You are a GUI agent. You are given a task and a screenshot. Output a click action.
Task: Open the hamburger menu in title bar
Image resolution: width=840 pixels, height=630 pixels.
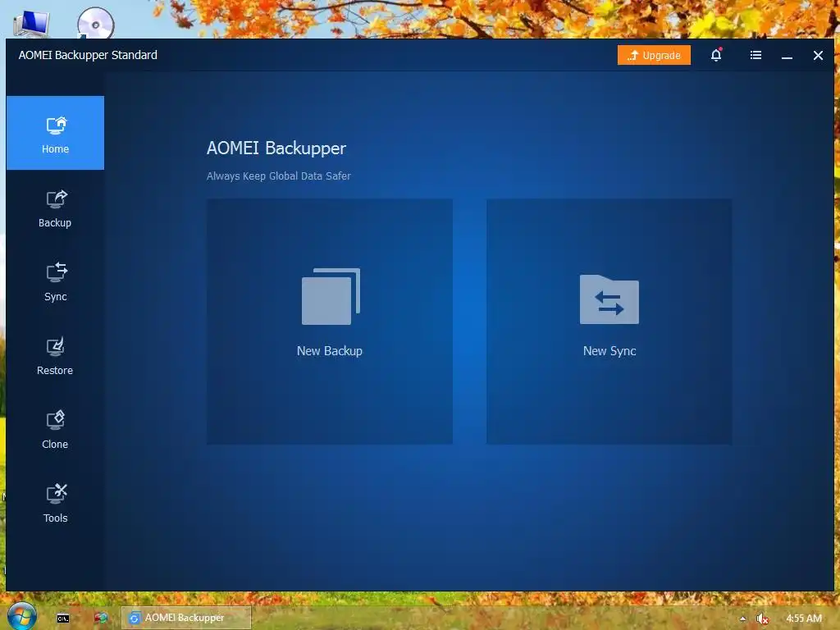point(756,55)
